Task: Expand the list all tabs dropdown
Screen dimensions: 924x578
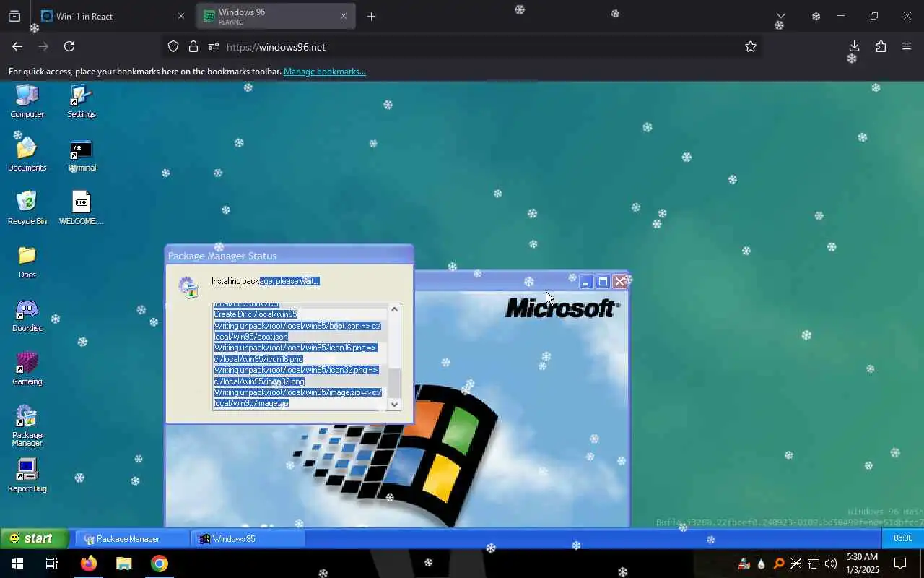Action: click(780, 16)
